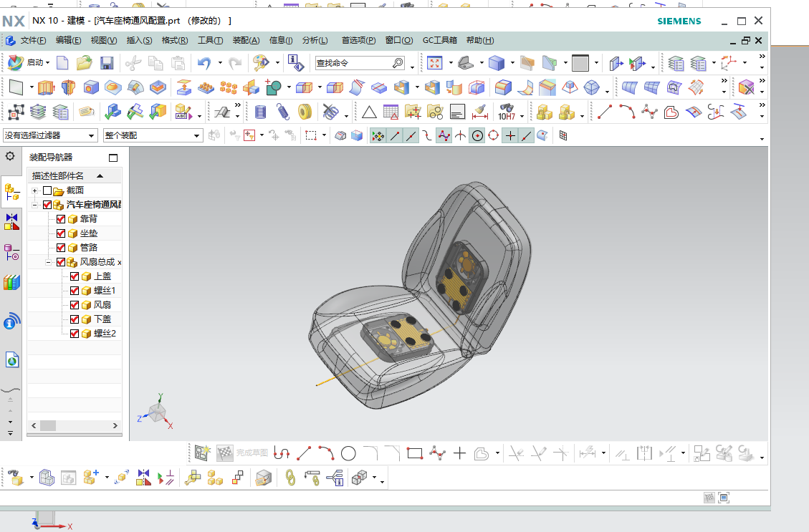The image size is (809, 532).
Task: Toggle the 螺丝1 component checkbox
Action: [75, 291]
